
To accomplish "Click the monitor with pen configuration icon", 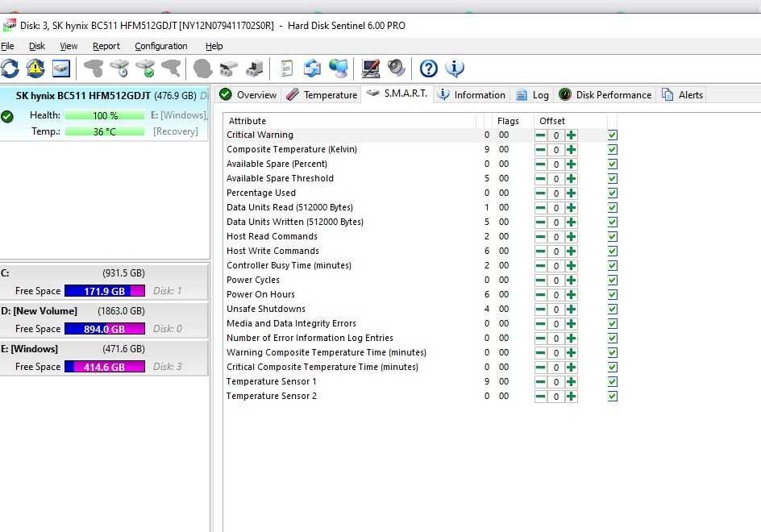I will (x=371, y=69).
